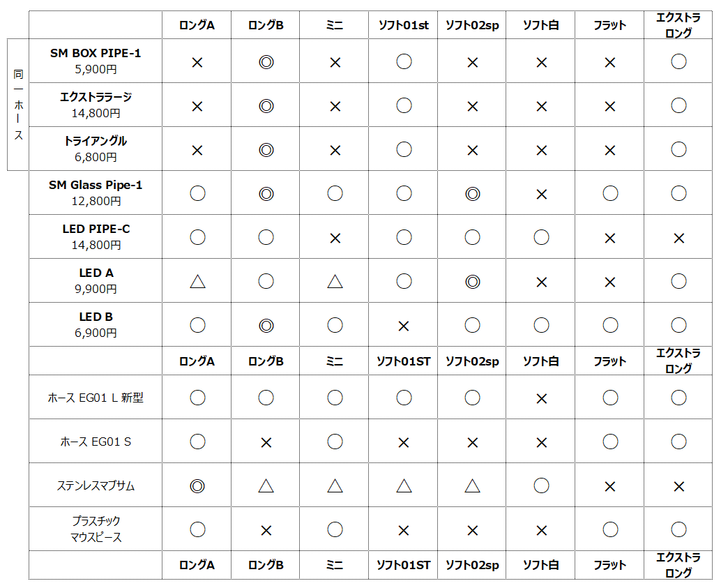The width and height of the screenshot is (728, 588).
Task: Click the bottom row フラット header
Action: [x=609, y=565]
